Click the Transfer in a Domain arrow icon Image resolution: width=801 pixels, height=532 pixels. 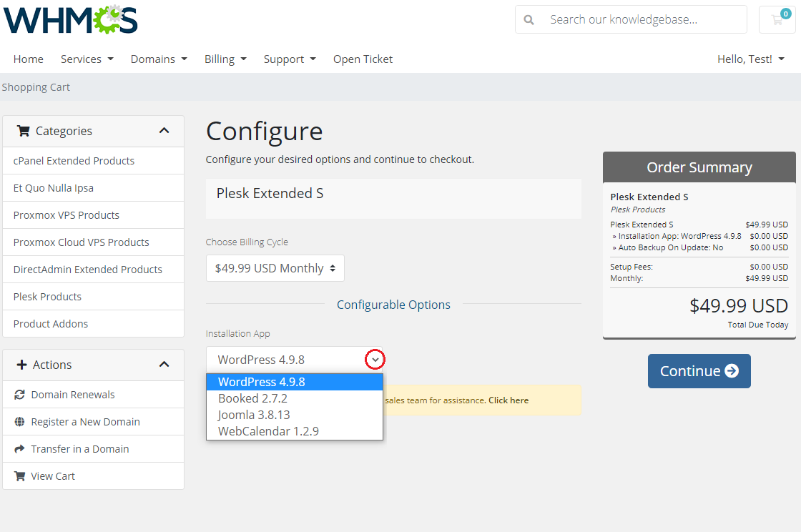[x=19, y=449]
